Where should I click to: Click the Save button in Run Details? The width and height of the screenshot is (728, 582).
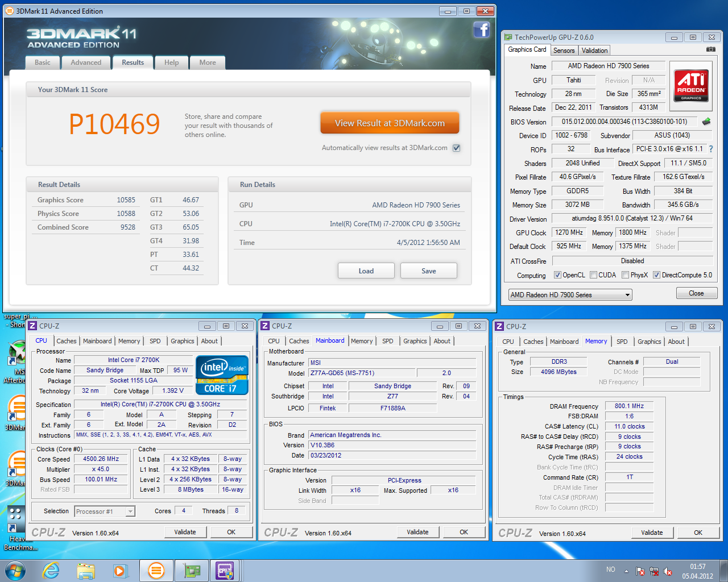coord(429,271)
